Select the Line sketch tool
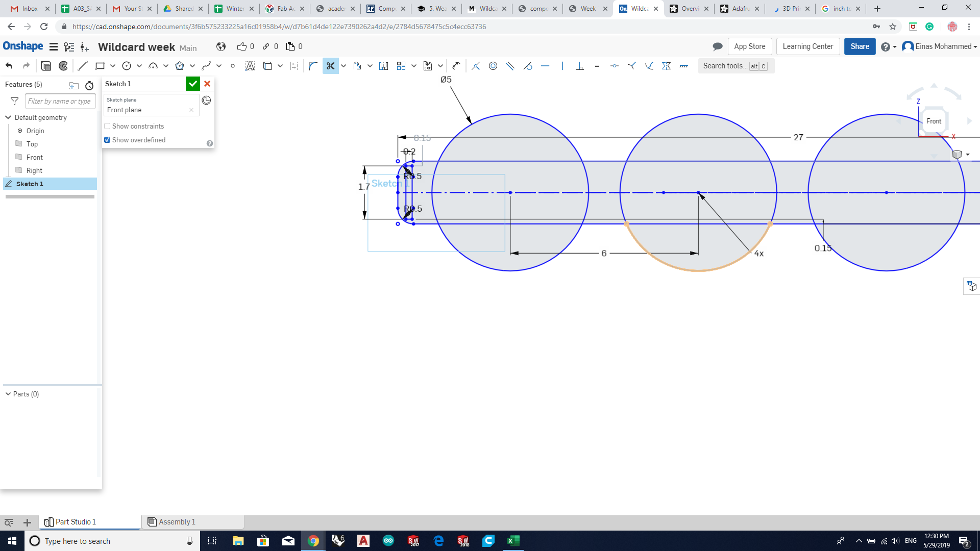 [x=83, y=66]
